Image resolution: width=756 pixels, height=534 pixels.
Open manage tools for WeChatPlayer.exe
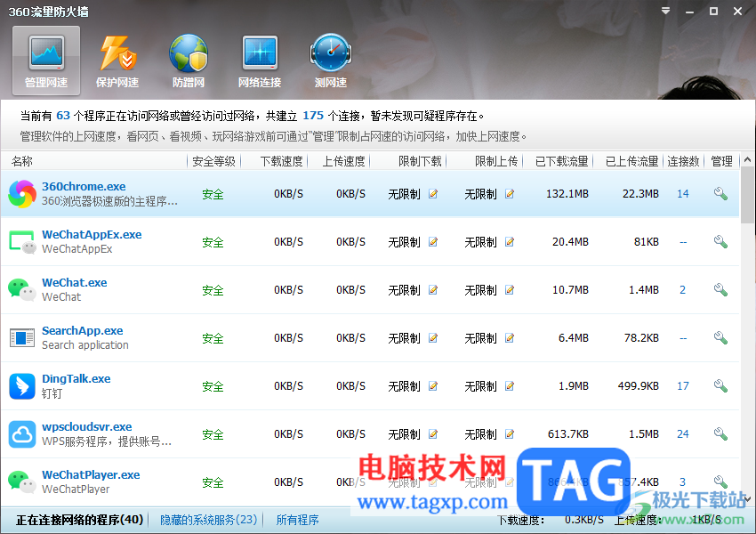click(x=720, y=481)
